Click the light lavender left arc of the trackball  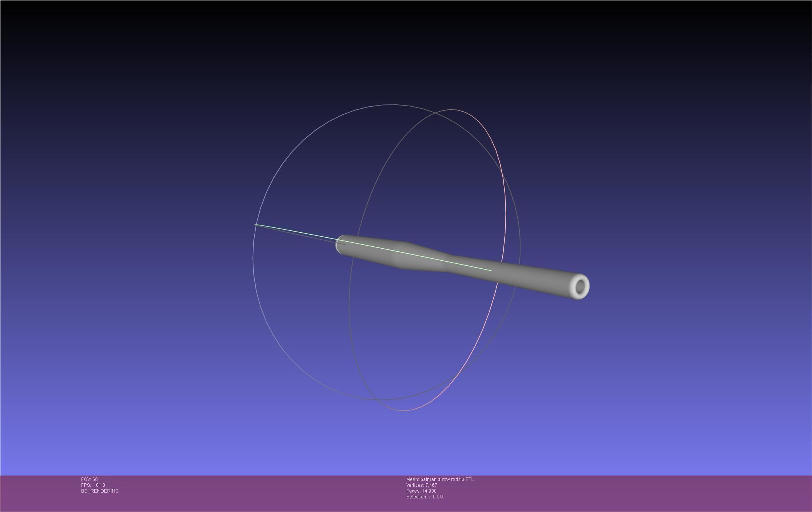[254, 272]
